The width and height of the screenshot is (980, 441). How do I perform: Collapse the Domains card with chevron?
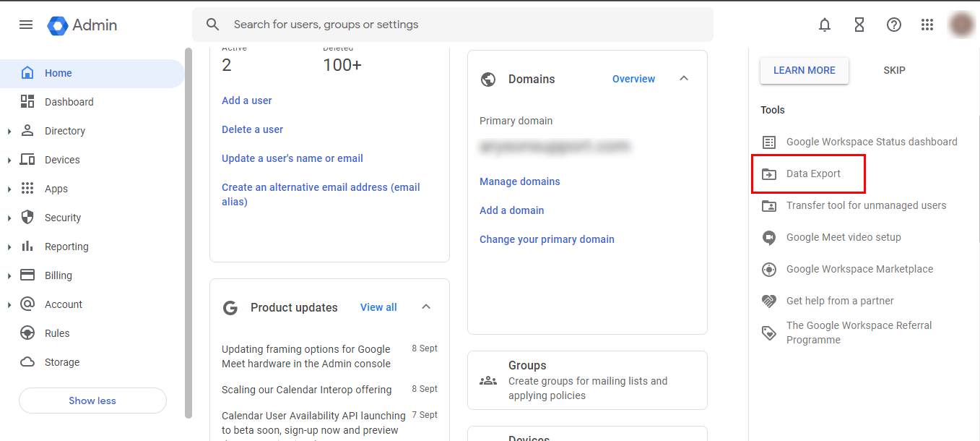pyautogui.click(x=684, y=79)
